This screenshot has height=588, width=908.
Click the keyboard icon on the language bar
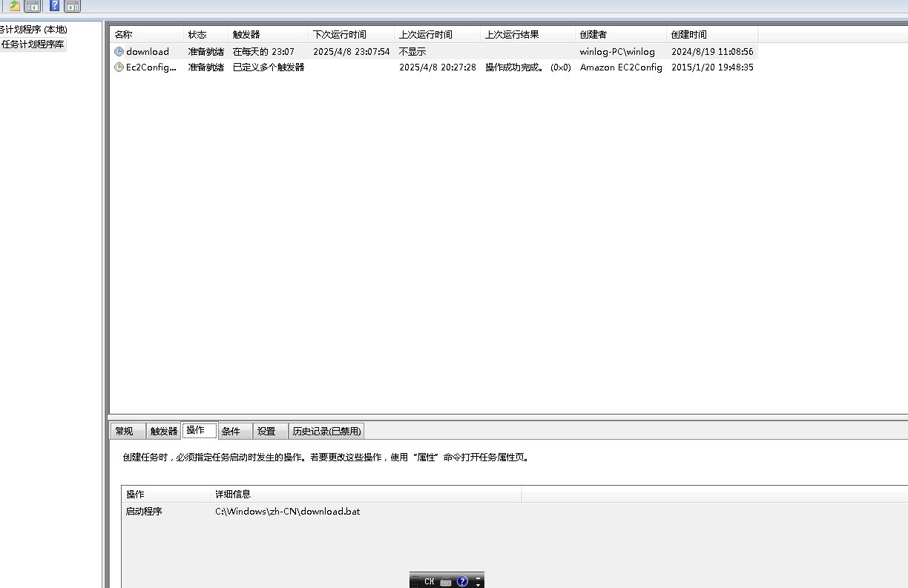(x=445, y=582)
